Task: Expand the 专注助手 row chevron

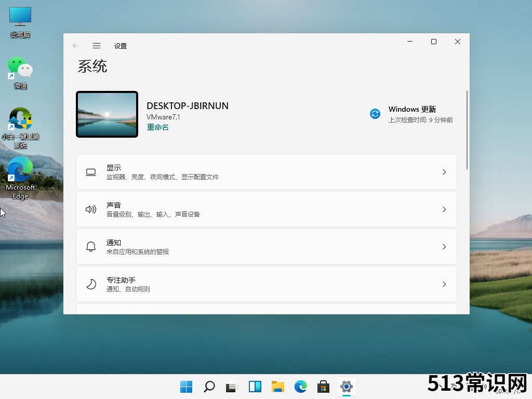Action: pyautogui.click(x=444, y=284)
